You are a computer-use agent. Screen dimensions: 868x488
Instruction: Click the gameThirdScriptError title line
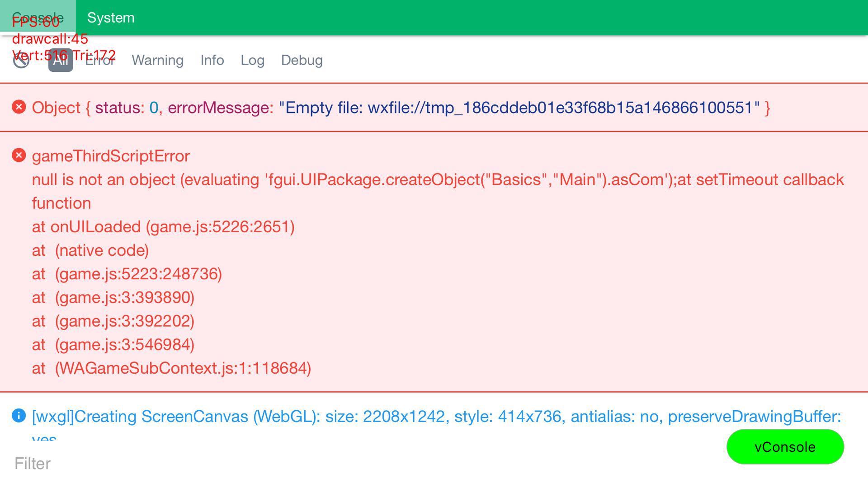pyautogui.click(x=111, y=156)
